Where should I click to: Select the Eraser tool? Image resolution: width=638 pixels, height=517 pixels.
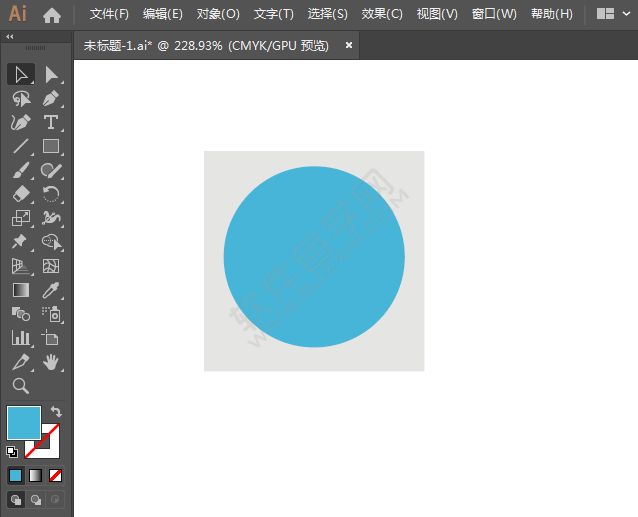pyautogui.click(x=21, y=194)
